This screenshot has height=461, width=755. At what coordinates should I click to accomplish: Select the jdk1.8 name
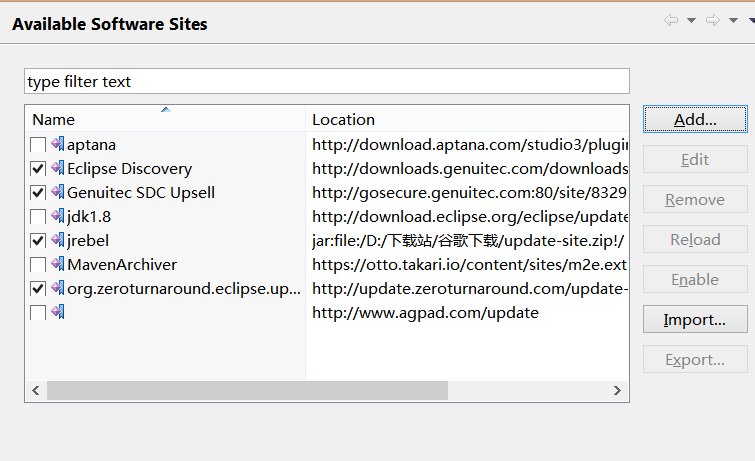click(89, 217)
